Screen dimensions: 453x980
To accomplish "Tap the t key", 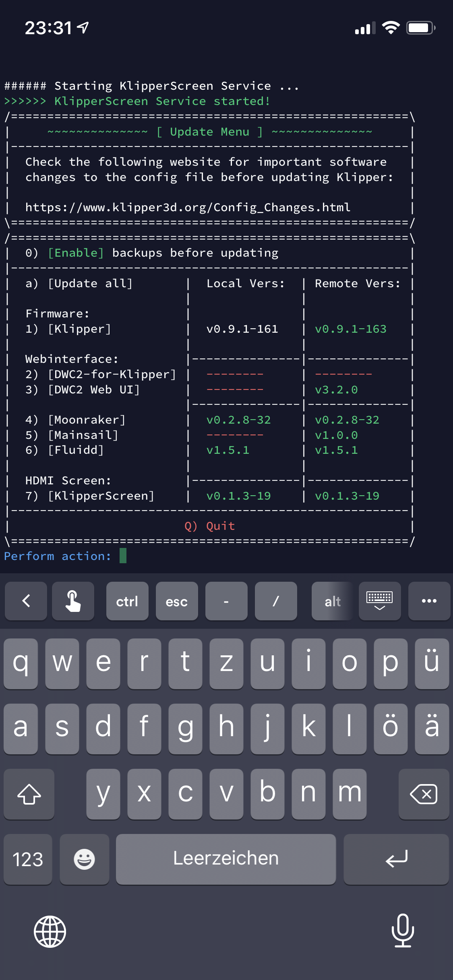I will pos(185,664).
